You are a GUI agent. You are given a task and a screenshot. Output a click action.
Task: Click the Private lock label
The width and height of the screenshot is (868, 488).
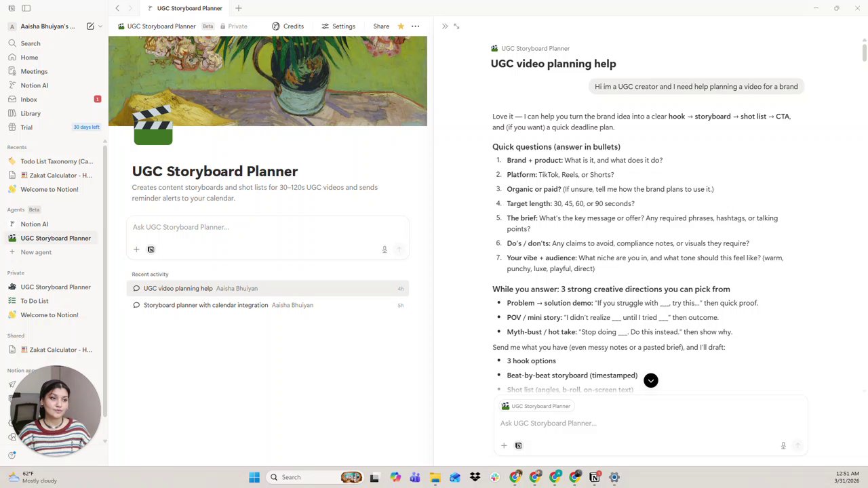pos(233,26)
